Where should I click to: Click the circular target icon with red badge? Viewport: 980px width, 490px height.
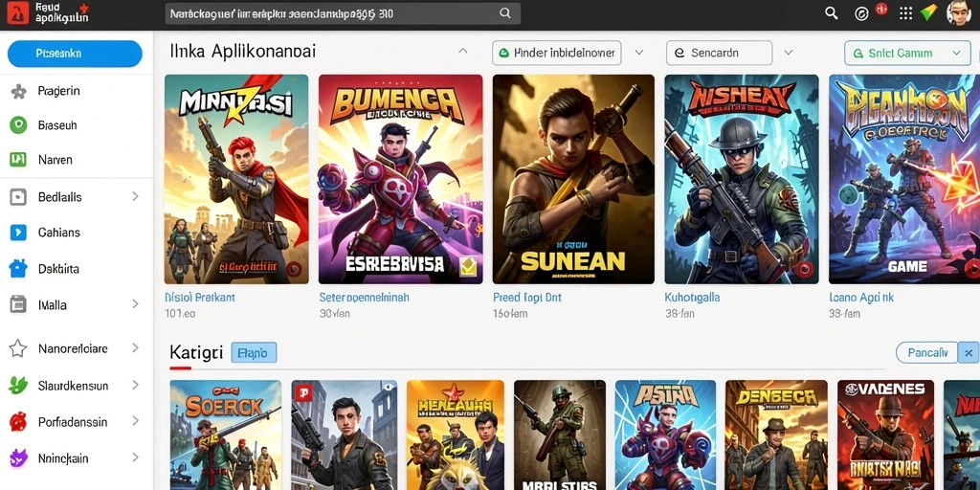(862, 13)
